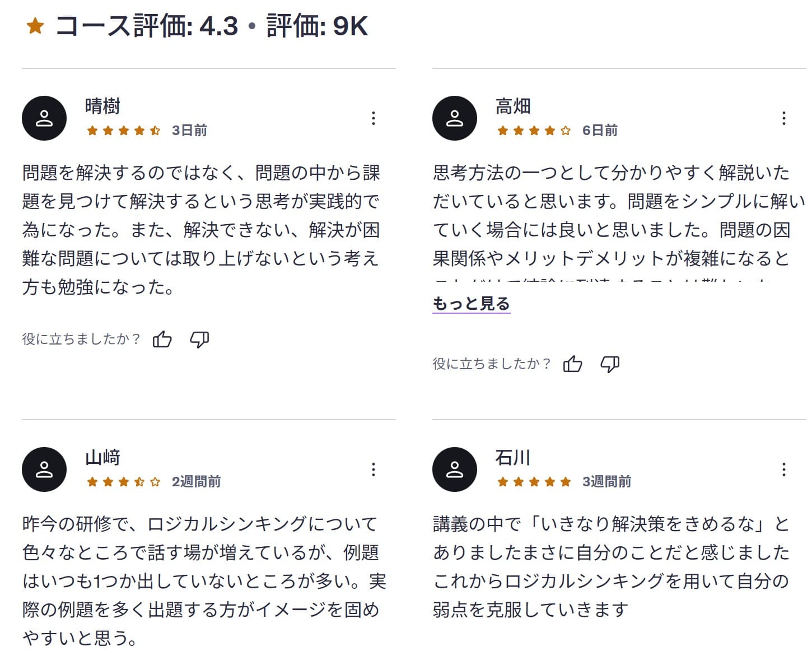This screenshot has height=651, width=812.
Task: Click the five-star rating on 石川's review
Action: click(533, 481)
